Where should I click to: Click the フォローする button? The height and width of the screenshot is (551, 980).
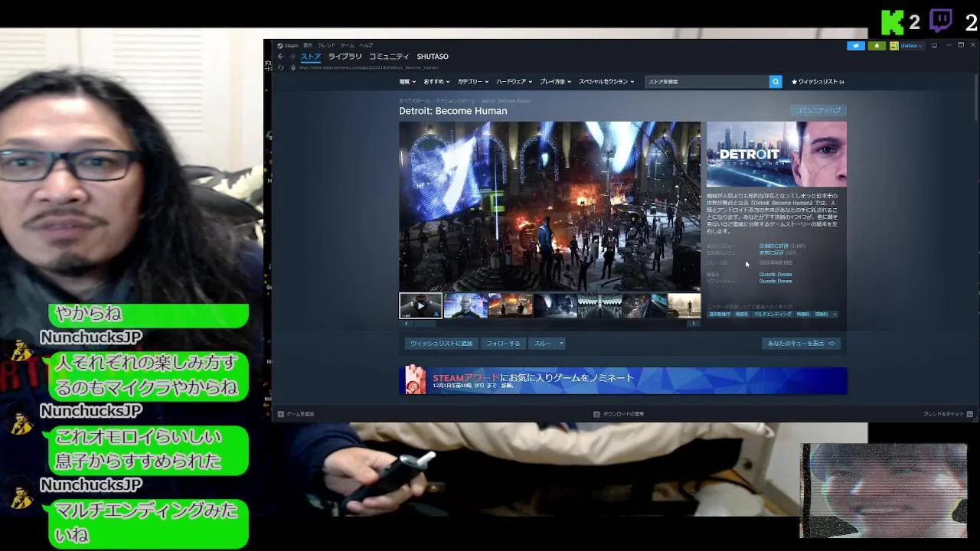pos(503,344)
